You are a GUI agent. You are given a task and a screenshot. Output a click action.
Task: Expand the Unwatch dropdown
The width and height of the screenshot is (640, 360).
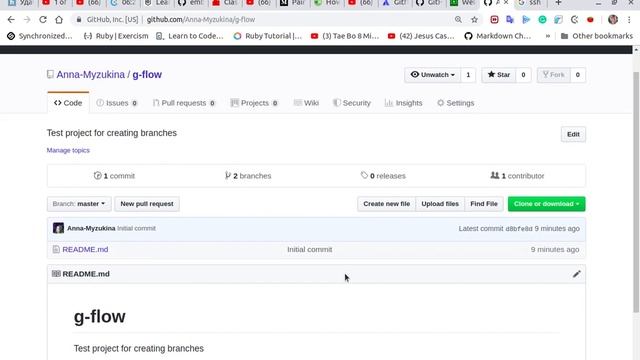coord(433,75)
